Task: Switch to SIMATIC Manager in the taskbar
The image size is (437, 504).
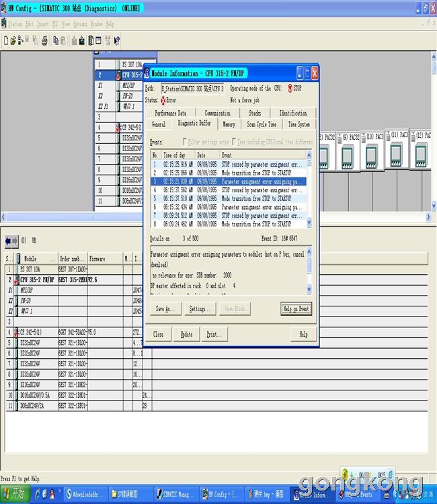Action: click(175, 495)
